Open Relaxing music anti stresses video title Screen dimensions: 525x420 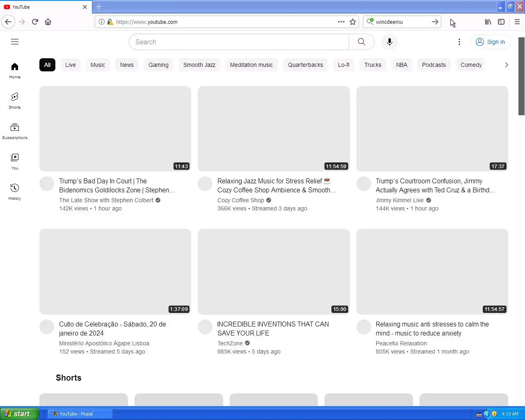[432, 329]
